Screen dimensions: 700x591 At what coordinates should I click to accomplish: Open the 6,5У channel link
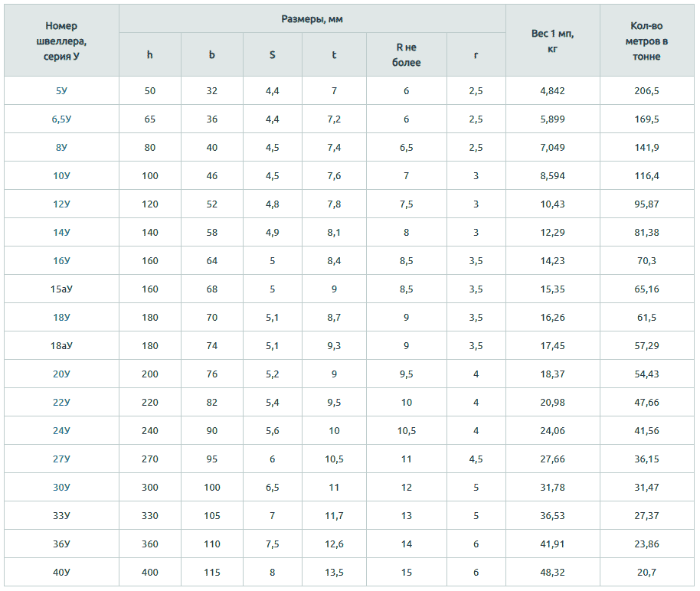coord(61,119)
